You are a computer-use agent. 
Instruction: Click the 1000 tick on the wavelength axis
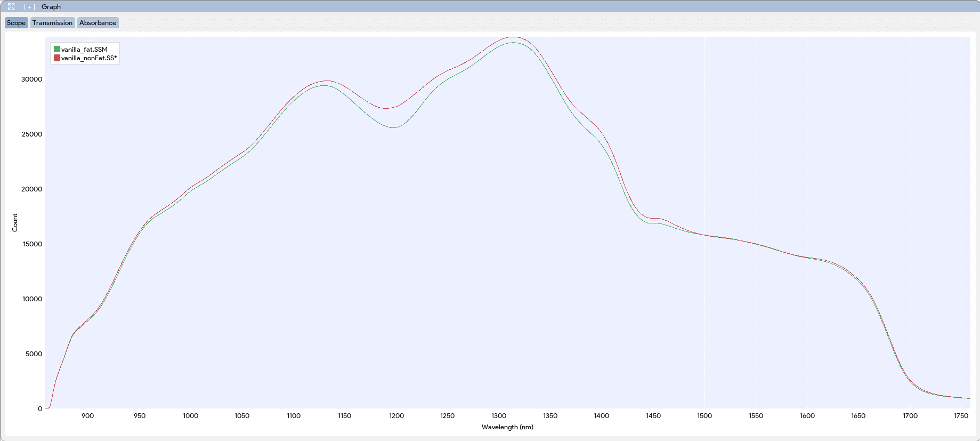191,416
